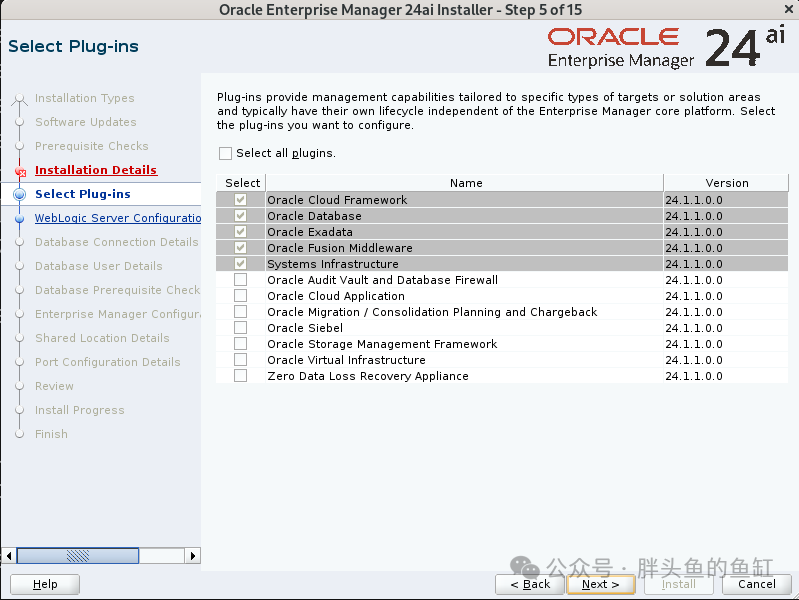The width and height of the screenshot is (799, 600).
Task: Click the step bullet beside WebLogic Server Configuration
Action: [19, 219]
